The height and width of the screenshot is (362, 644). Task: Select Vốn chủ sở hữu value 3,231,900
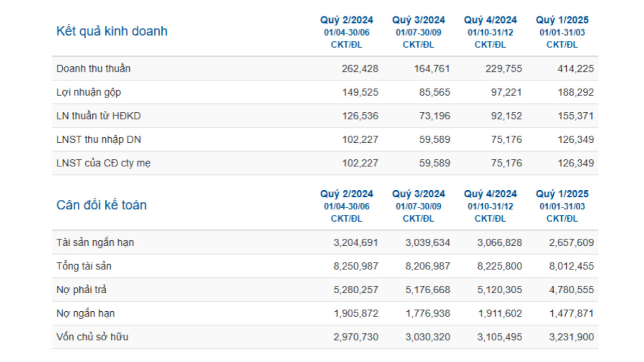[x=571, y=337]
